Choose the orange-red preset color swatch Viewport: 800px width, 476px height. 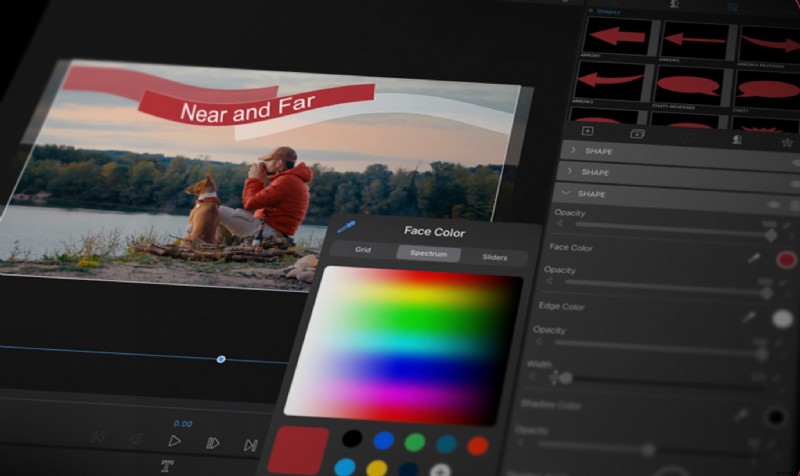pyautogui.click(x=478, y=446)
